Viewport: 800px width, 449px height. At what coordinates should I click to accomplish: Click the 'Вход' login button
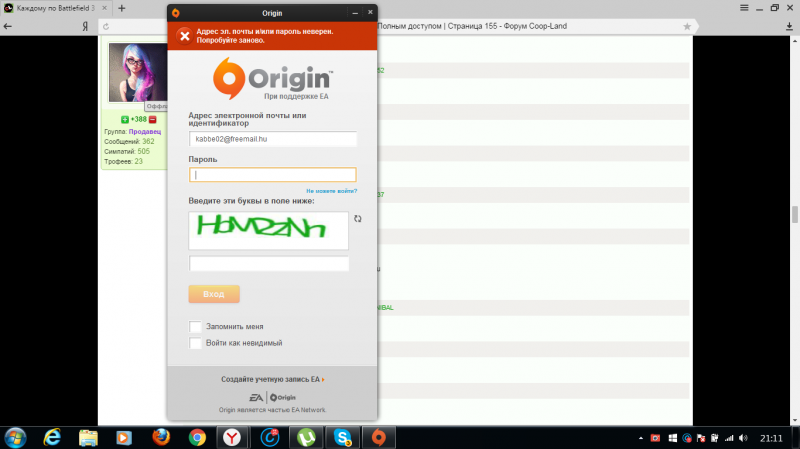(214, 294)
